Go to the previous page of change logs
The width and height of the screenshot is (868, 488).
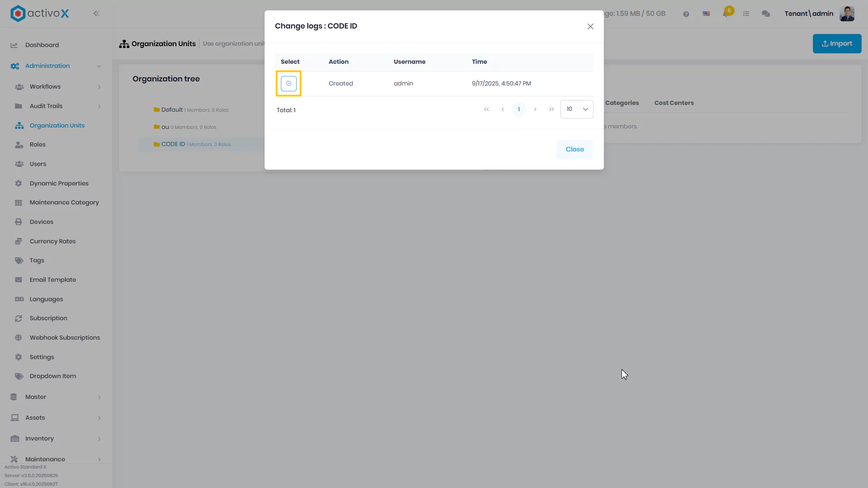pos(503,109)
